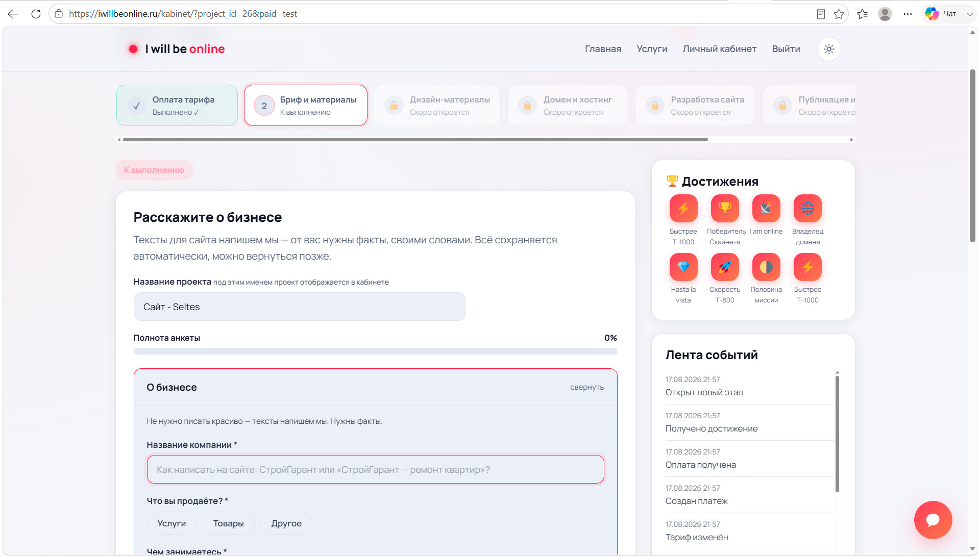Viewport: 980px width, 557px height.
Task: Add this page to favorites star
Action: point(839,14)
